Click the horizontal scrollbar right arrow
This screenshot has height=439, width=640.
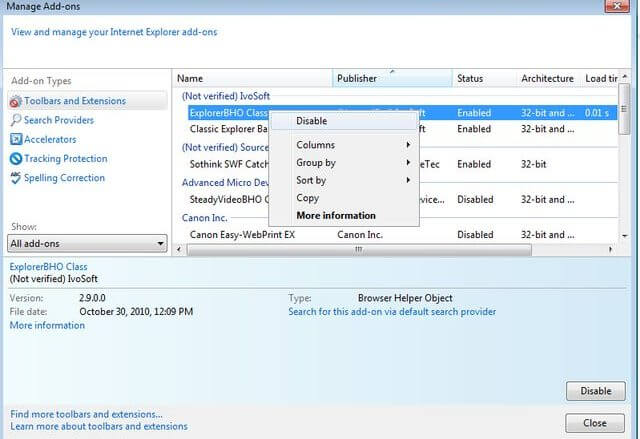(610, 249)
